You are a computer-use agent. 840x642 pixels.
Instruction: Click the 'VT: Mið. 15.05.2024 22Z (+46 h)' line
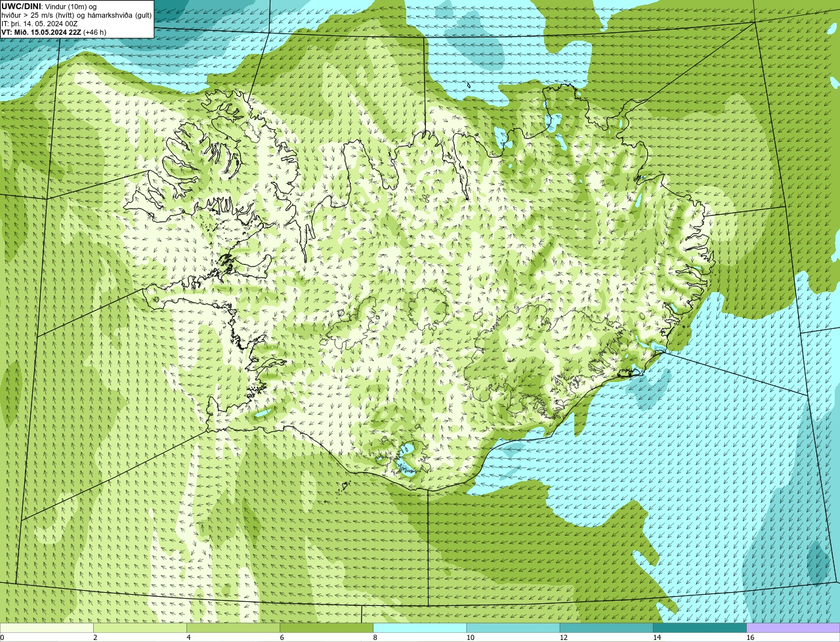click(54, 32)
